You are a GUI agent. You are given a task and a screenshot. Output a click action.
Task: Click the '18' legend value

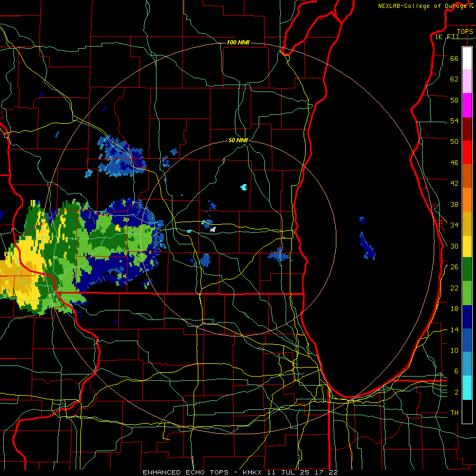(x=454, y=309)
